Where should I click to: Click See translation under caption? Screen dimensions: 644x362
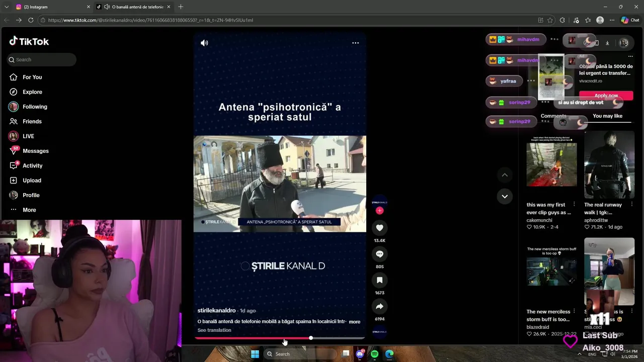tap(214, 330)
